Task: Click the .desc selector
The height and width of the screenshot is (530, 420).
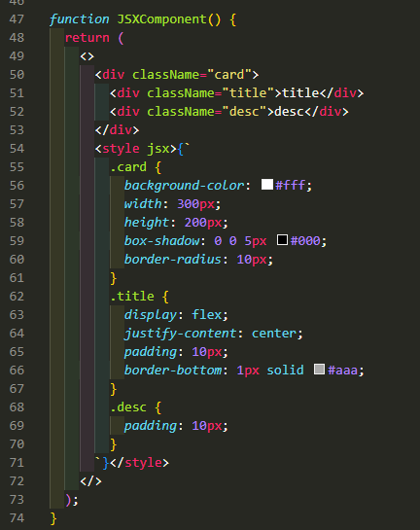Action: click(x=128, y=406)
